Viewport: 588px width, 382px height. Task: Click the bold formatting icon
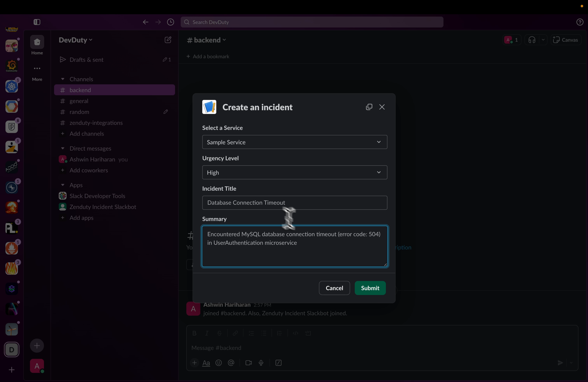[x=194, y=333]
